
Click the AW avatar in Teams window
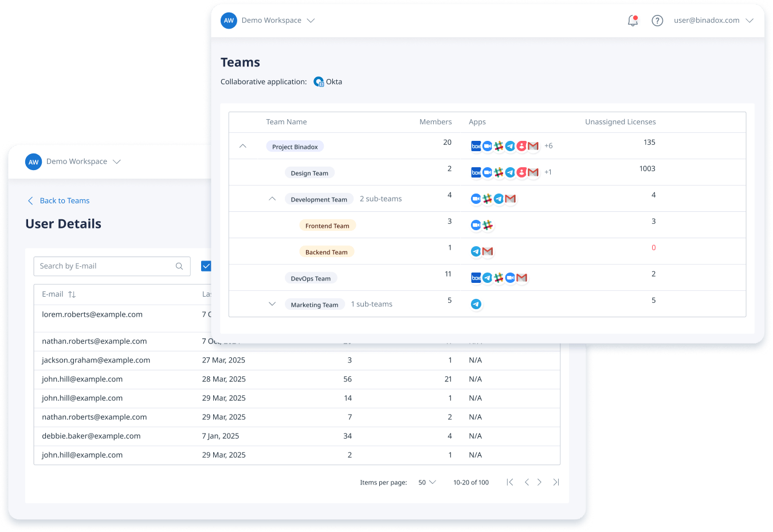point(229,21)
